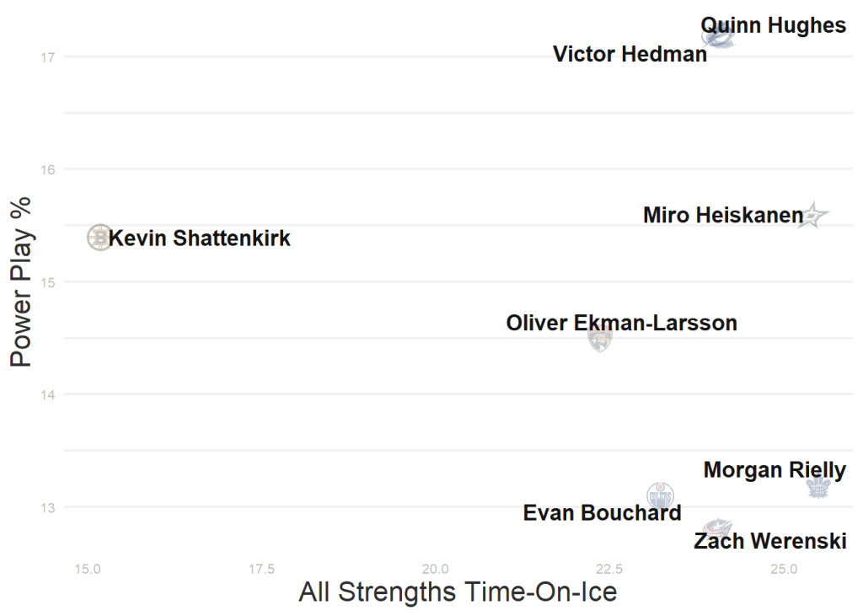
Task: Click the Columbus Blue Jackets logo marker
Action: [x=717, y=529]
